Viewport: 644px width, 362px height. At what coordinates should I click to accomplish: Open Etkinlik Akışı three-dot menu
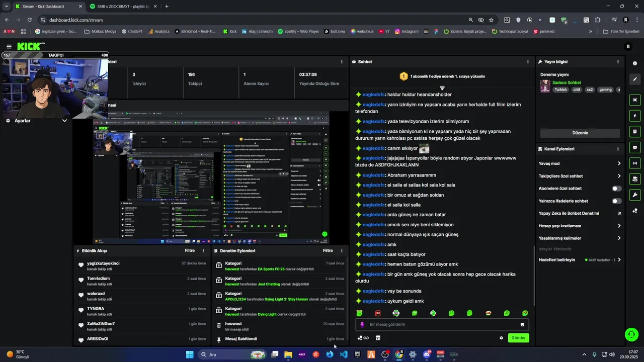[204, 250]
